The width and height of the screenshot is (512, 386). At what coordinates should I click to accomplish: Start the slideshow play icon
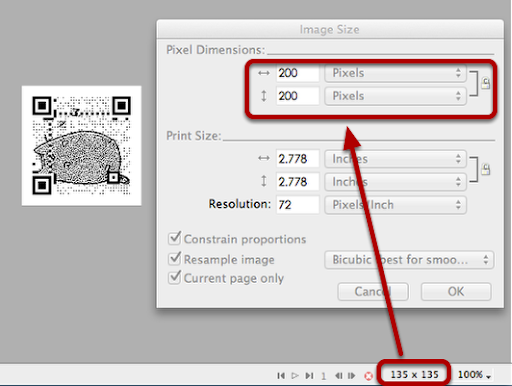(295, 376)
